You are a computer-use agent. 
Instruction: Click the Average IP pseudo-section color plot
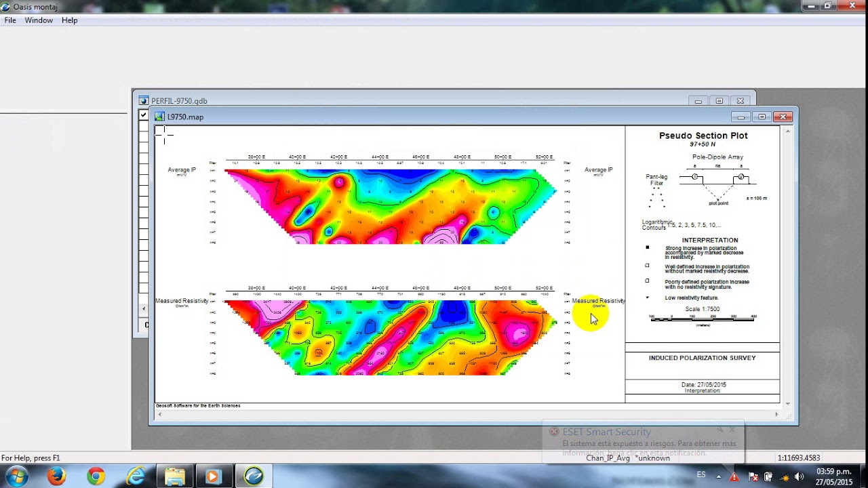[x=391, y=206]
